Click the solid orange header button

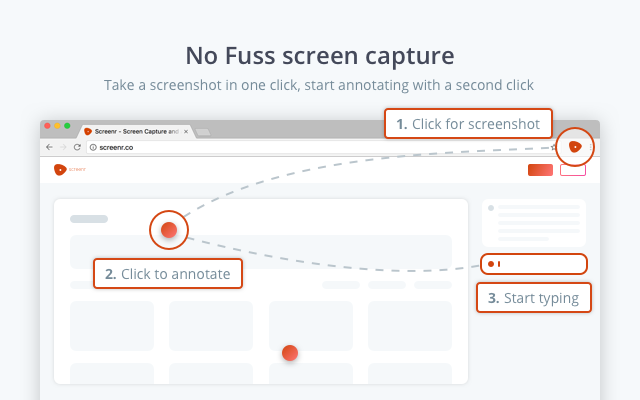pos(540,170)
